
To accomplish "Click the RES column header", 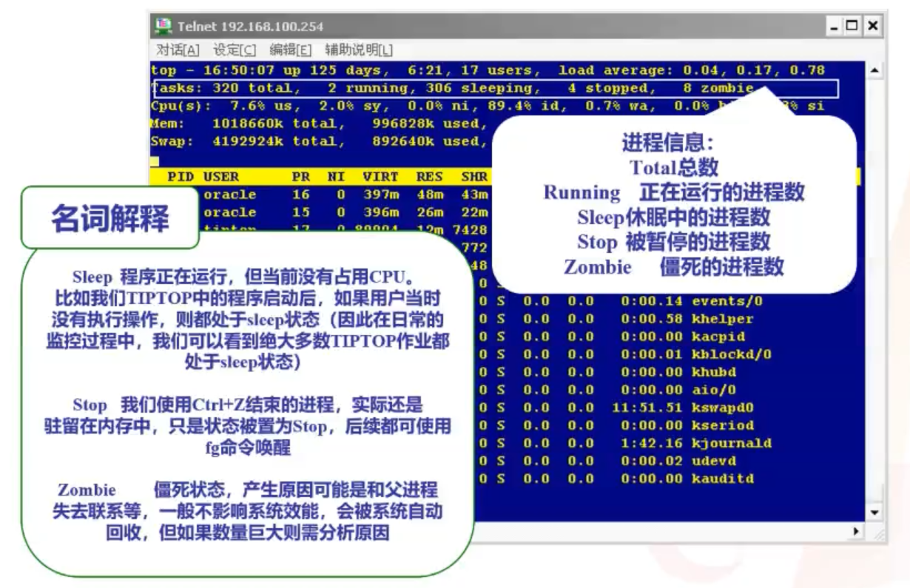I will tap(429, 178).
